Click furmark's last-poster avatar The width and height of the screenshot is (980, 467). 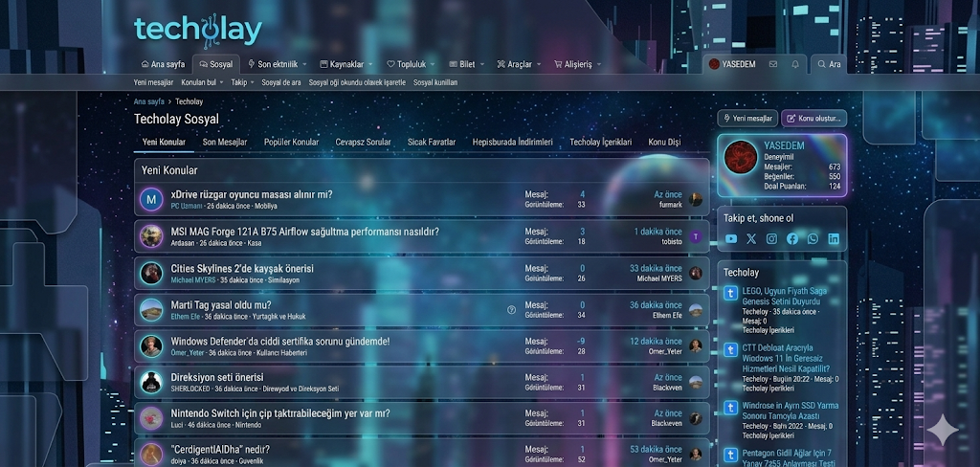pyautogui.click(x=696, y=200)
